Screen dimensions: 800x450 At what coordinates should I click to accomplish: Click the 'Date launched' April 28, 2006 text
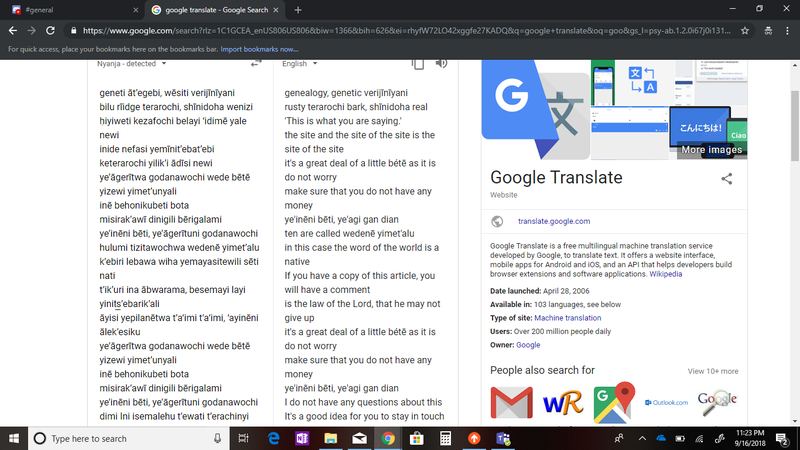pyautogui.click(x=540, y=291)
